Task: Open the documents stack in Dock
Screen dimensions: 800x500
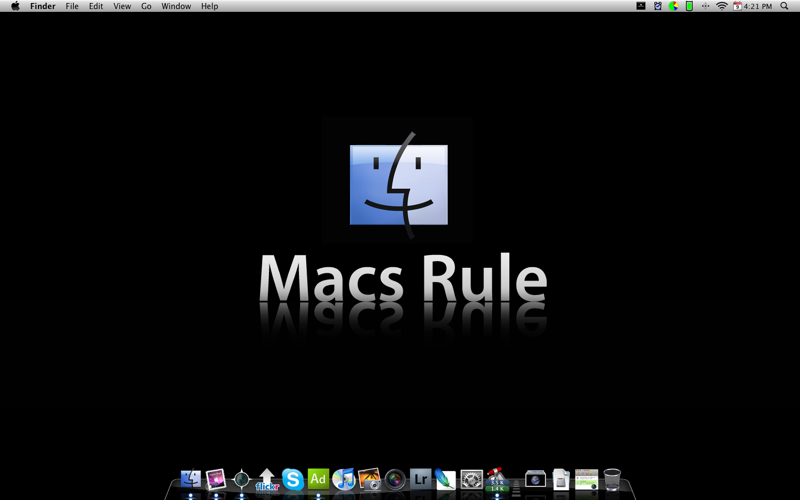Action: pyautogui.click(x=561, y=480)
